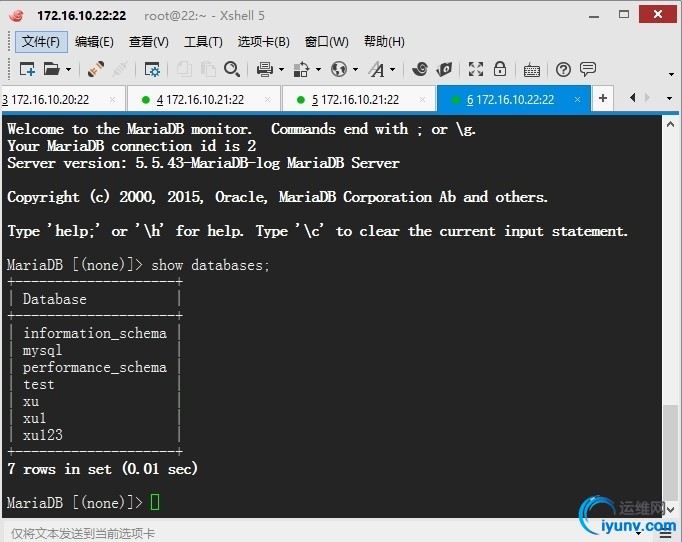Open the tab list dropdown arrow
Viewport: 682px width, 542px height.
click(x=669, y=99)
